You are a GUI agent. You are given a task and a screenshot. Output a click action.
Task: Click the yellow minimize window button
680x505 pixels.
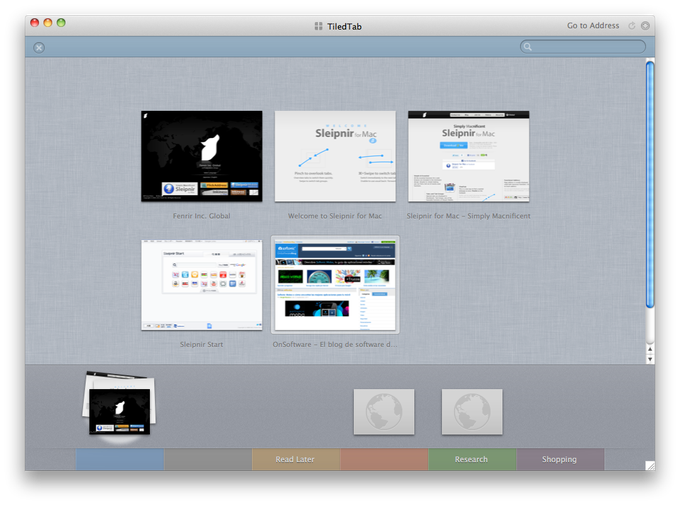pyautogui.click(x=48, y=23)
